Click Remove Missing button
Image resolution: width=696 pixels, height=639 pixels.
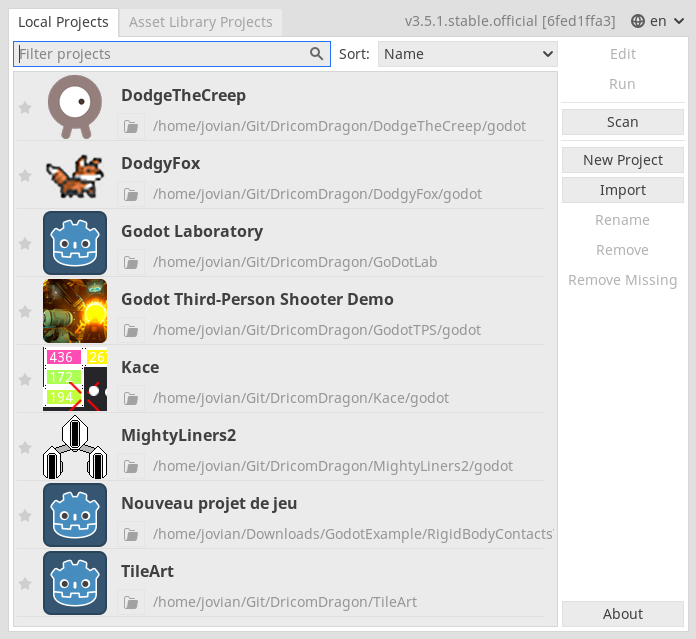tap(622, 280)
